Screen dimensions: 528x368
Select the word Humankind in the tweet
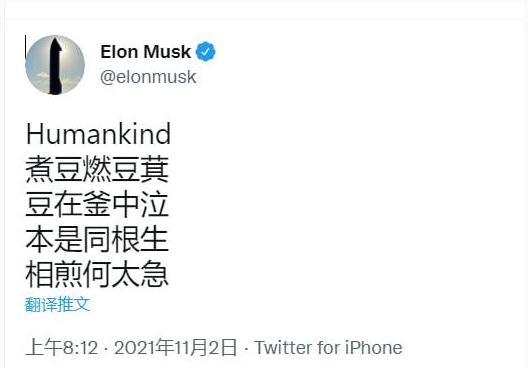(98, 134)
